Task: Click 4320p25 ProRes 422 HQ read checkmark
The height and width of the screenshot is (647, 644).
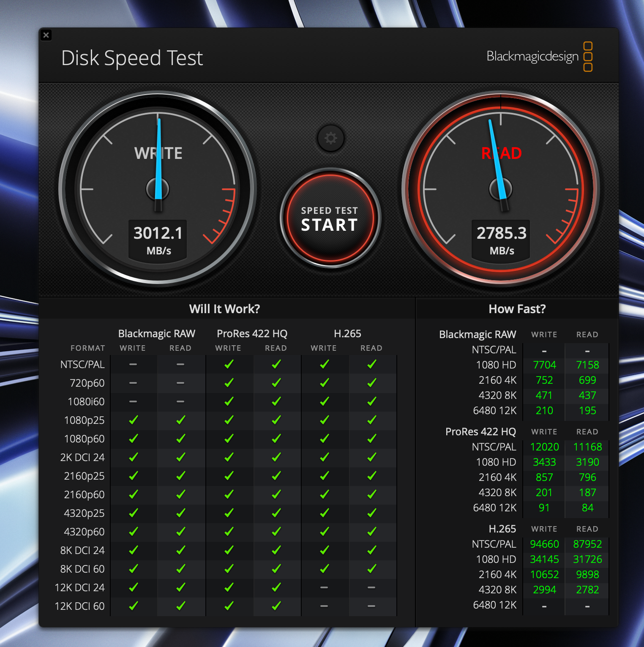Action: [276, 513]
